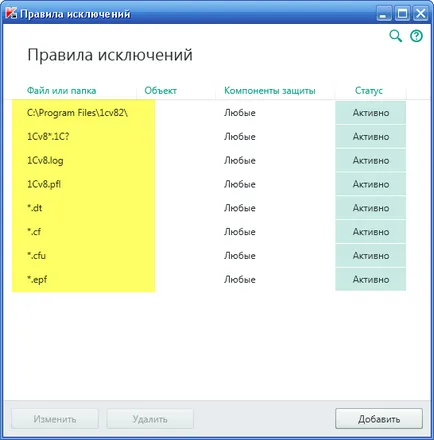
Task: Click the Kaspersky logo in the title bar
Action: point(10,13)
